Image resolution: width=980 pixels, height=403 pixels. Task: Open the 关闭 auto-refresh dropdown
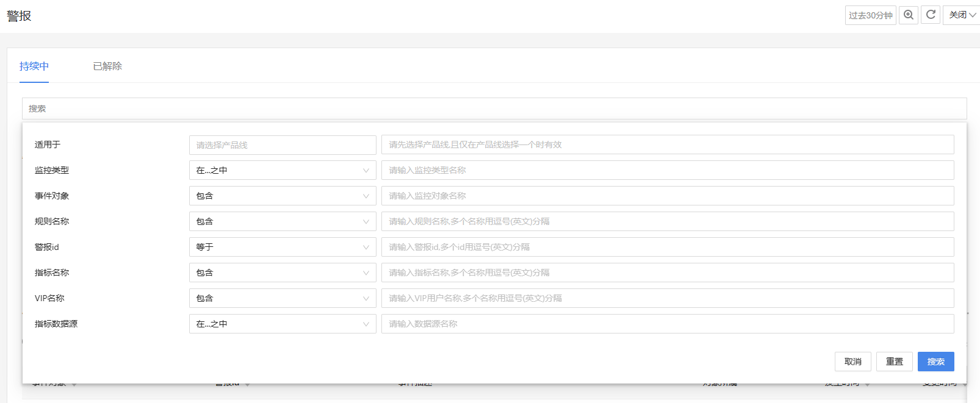coord(962,15)
